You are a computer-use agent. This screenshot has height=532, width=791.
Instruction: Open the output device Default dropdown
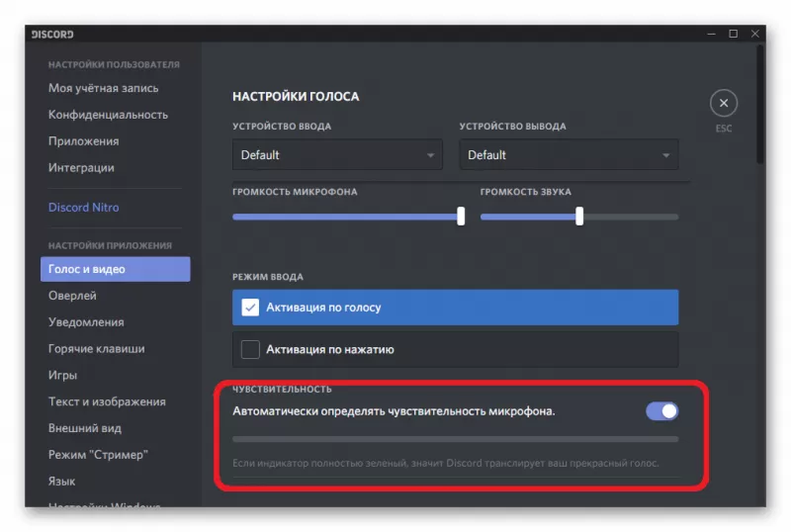click(x=569, y=154)
